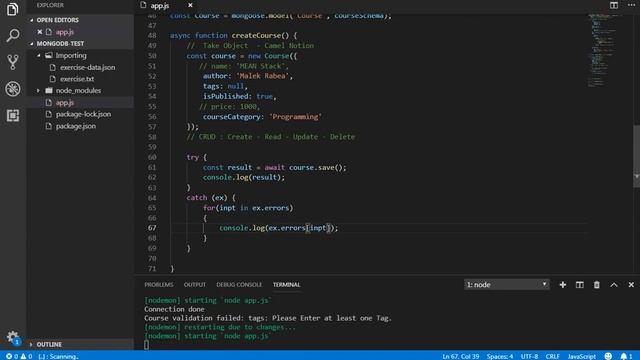
Task: Change language mode via JavaScript
Action: [x=582, y=356]
